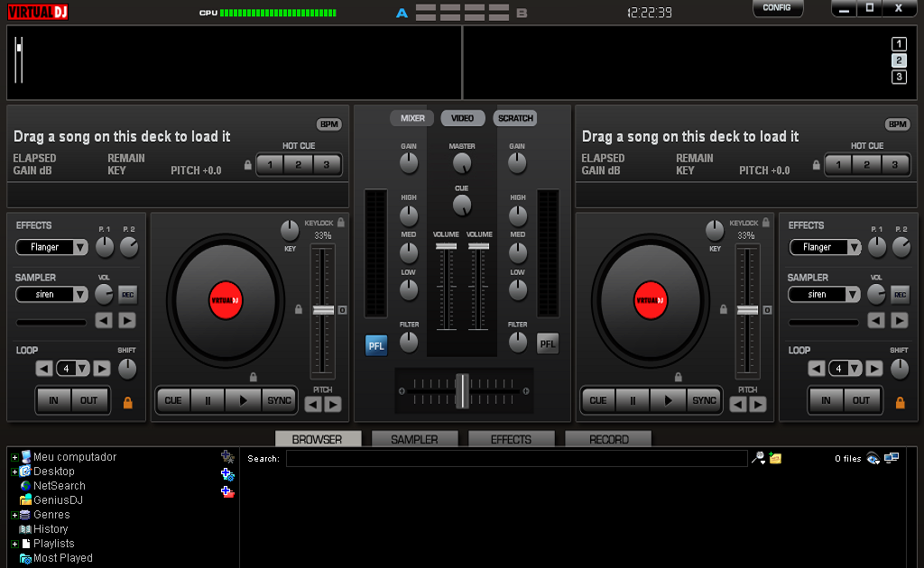Click the folder icon beside search bar

tap(775, 458)
